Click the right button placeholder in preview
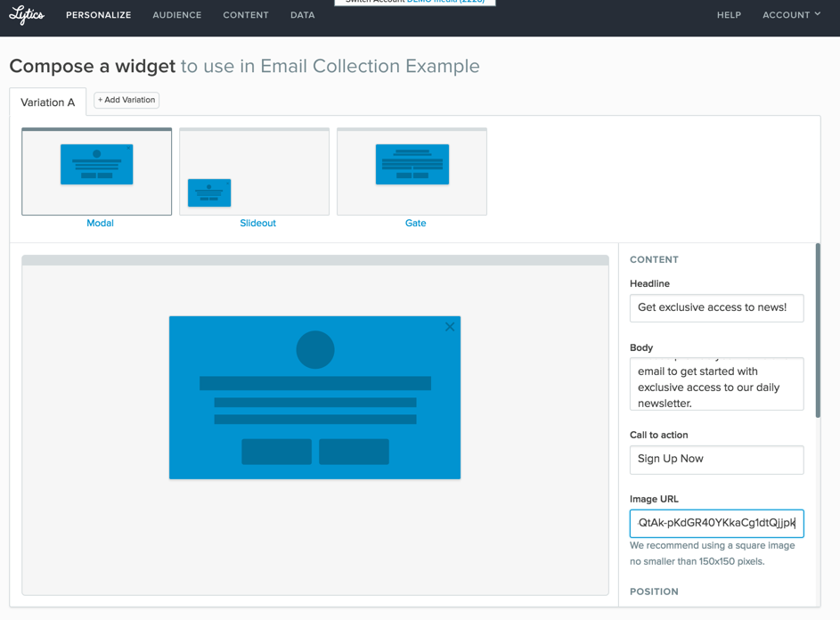840x620 pixels. pyautogui.click(x=355, y=452)
